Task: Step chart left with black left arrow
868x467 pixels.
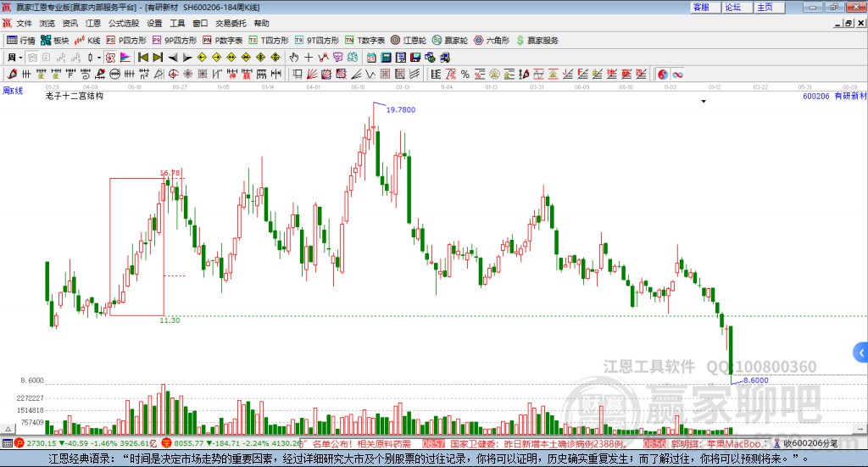Action: point(173,58)
